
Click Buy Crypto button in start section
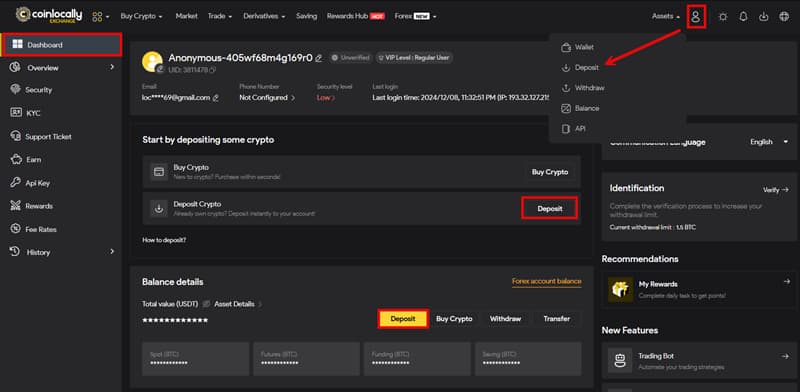pos(550,172)
